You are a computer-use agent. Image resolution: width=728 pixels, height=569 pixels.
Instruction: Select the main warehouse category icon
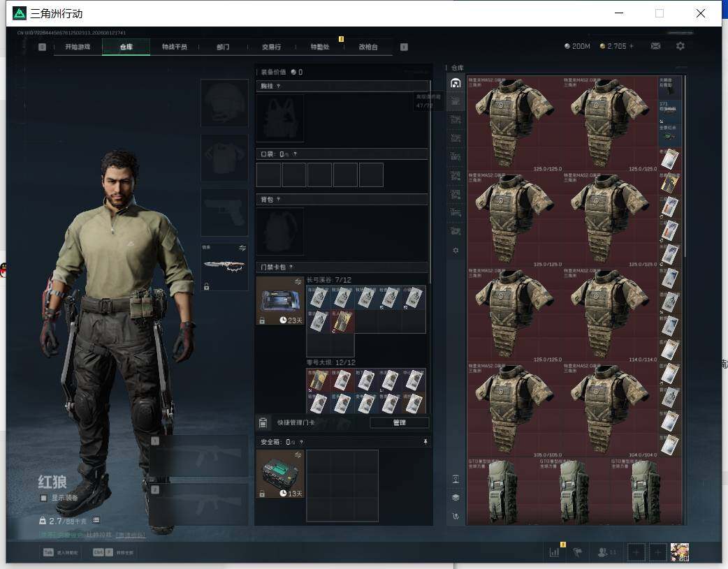[456, 82]
